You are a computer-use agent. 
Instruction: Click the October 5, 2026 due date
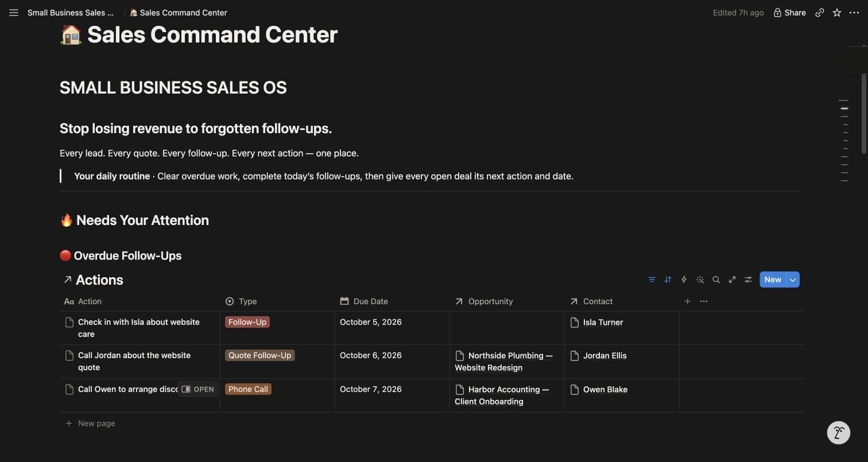(x=371, y=322)
